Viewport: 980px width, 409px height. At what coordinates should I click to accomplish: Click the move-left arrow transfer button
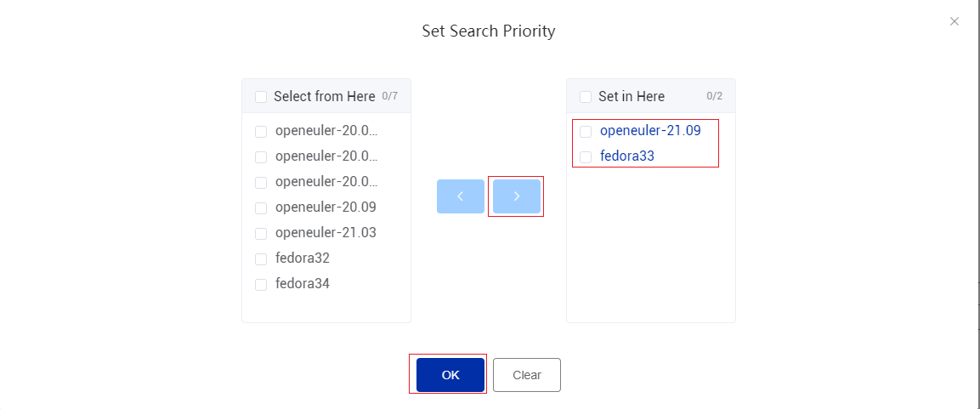point(460,196)
